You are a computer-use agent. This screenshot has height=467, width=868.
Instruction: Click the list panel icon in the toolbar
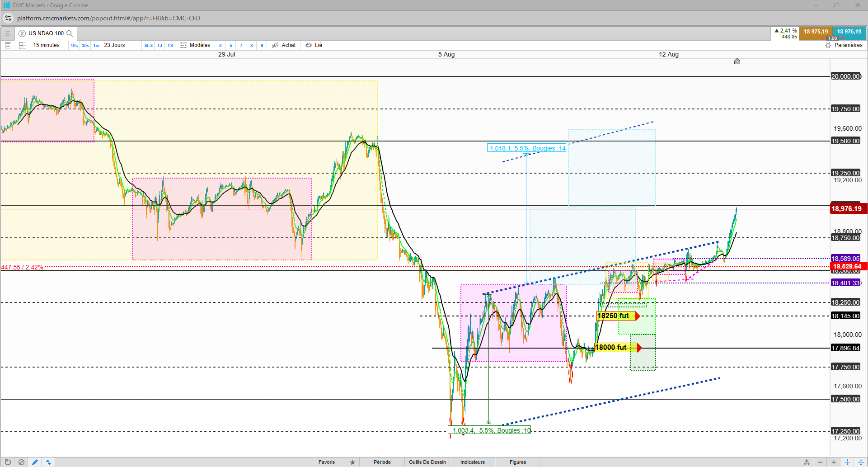point(8,45)
